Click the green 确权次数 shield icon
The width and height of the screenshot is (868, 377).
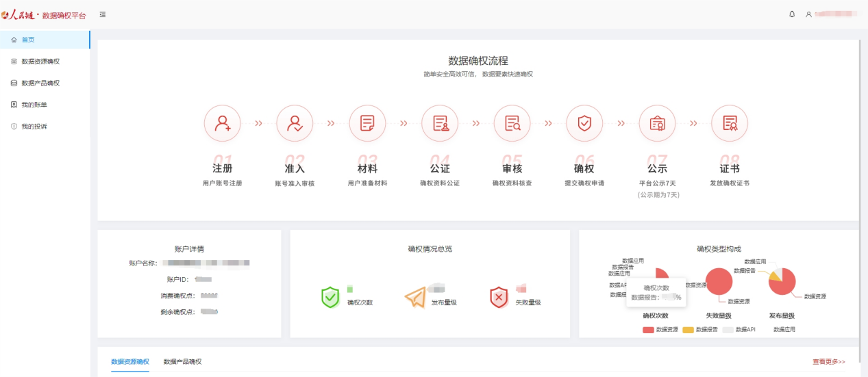point(330,298)
